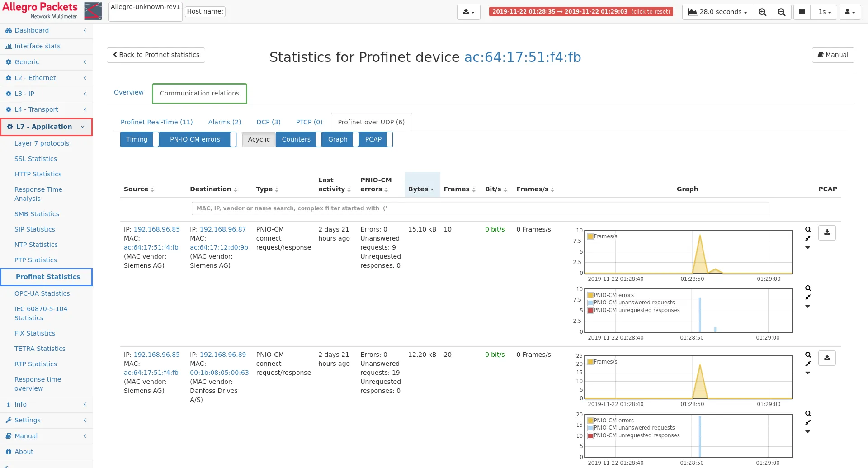Click magnifier icon beside the first Frames/s graph

coord(808,230)
